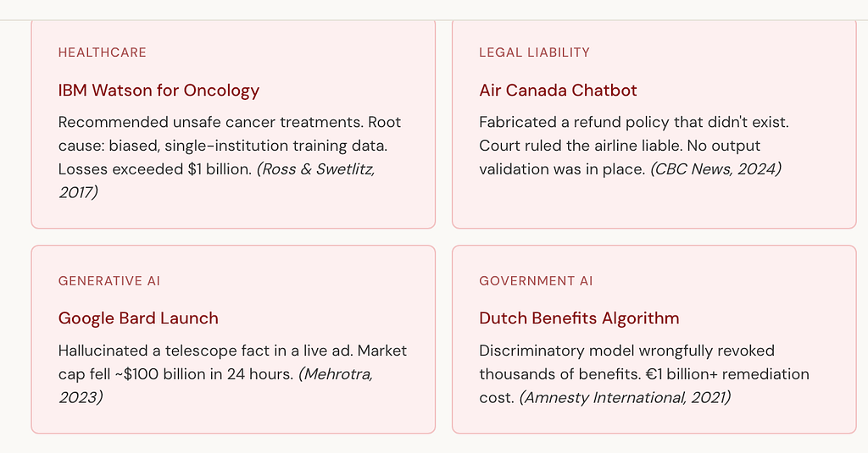Screen dimensions: 868x453
Task: Click the 'Court ruled the airline liable' sentence
Action: (581, 146)
